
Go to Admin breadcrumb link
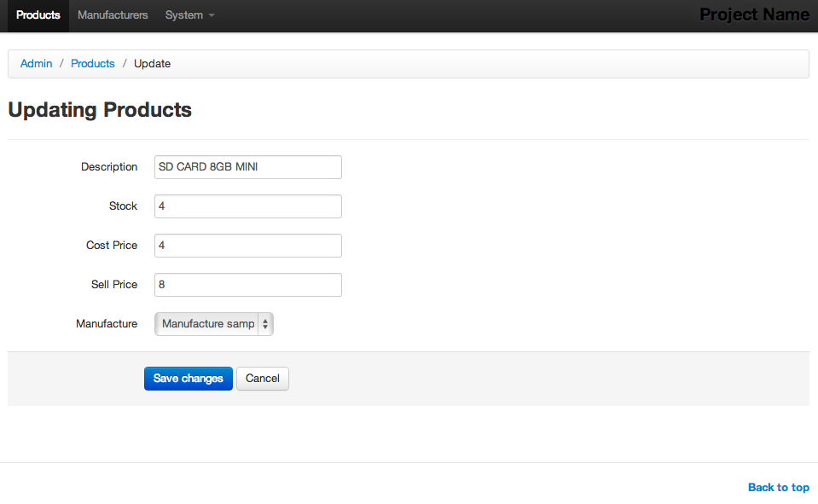coord(36,64)
